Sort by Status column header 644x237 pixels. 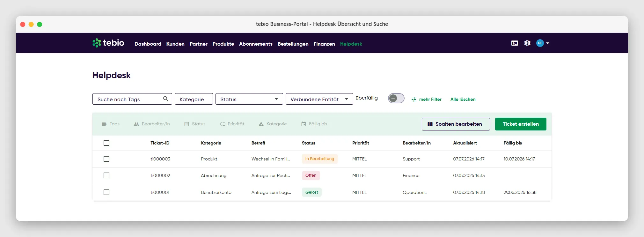308,143
